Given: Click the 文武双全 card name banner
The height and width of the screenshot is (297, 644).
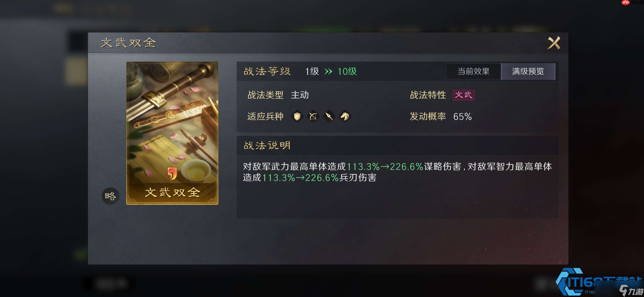Looking at the screenshot, I should pyautogui.click(x=172, y=193).
